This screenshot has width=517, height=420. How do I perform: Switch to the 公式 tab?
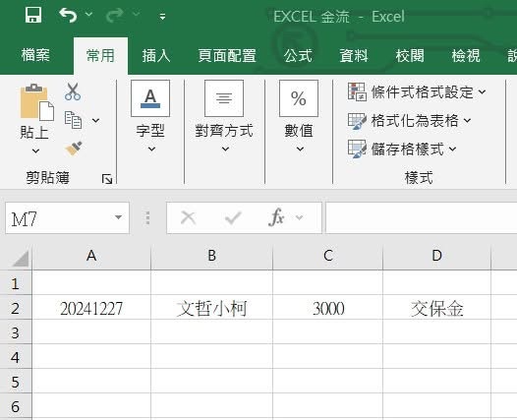tap(298, 55)
